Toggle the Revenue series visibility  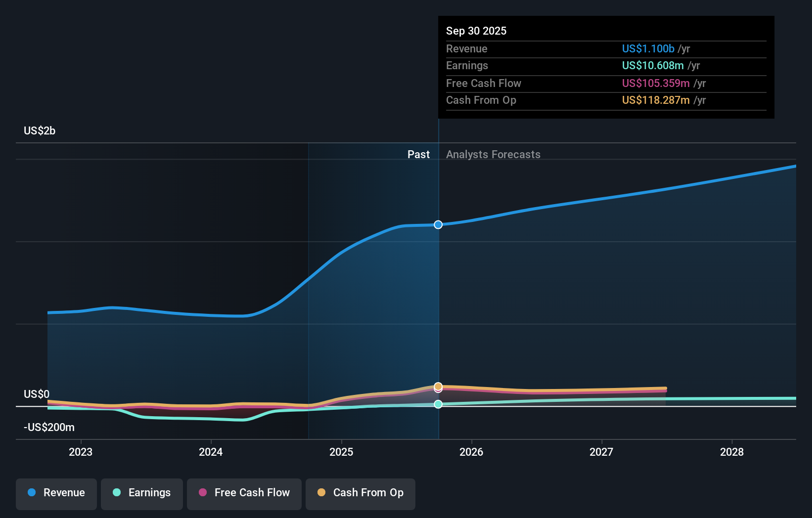pos(56,493)
